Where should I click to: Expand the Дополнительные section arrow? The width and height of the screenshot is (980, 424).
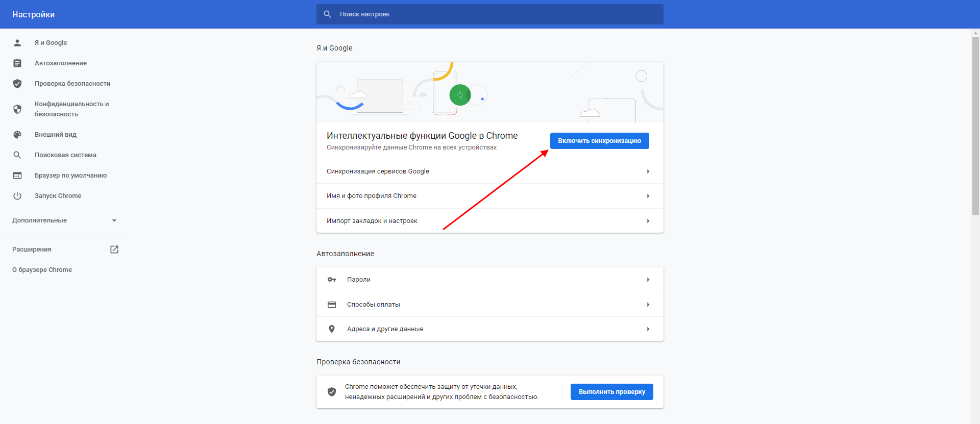coord(114,220)
